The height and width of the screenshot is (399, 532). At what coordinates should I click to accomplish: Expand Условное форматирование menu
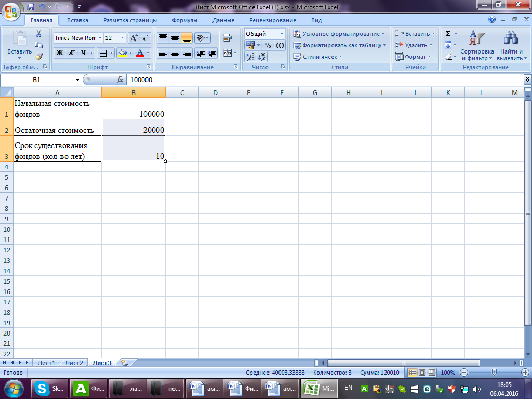339,34
